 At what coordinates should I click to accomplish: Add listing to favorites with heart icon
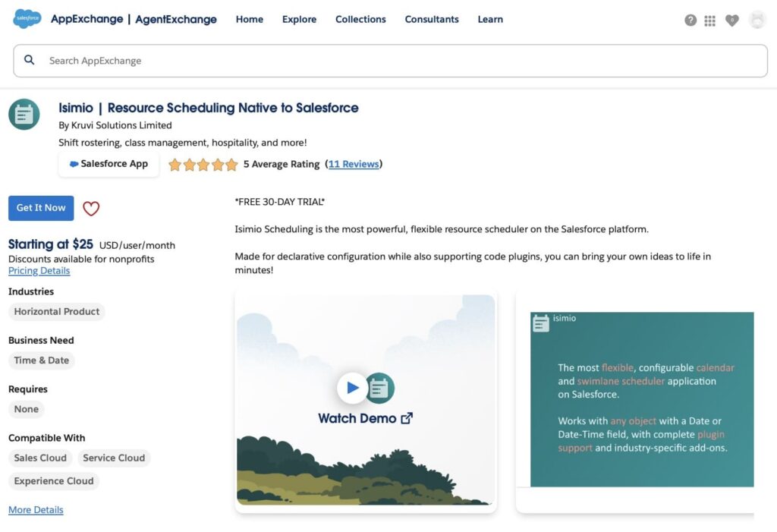click(91, 208)
